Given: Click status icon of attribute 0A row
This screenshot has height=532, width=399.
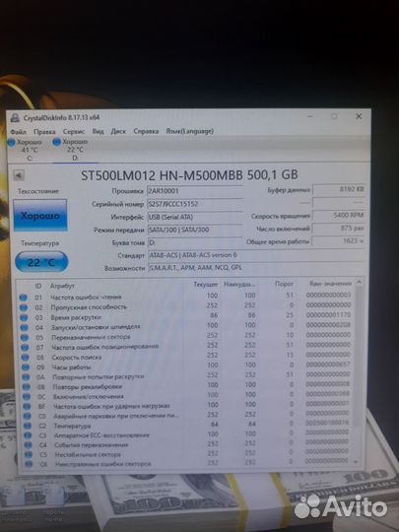Looking at the screenshot, I should 26,377.
